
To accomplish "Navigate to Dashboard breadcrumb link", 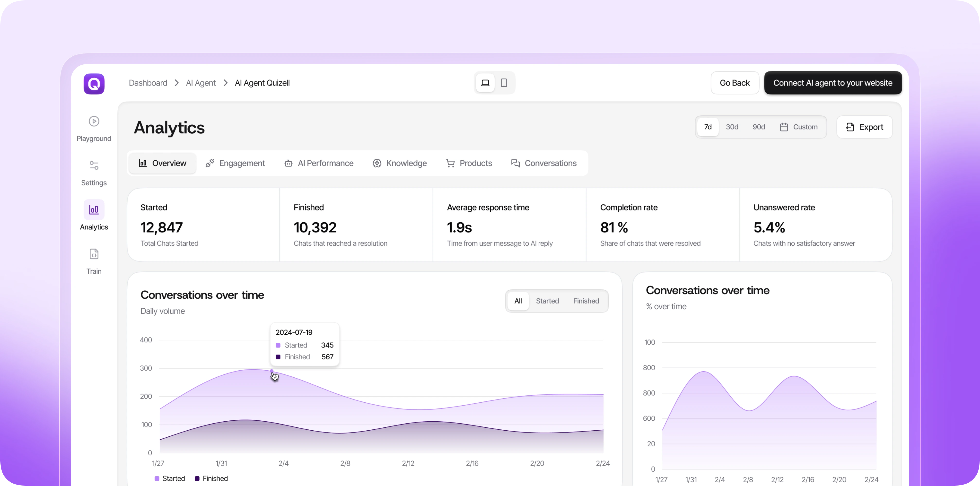I will click(x=148, y=83).
